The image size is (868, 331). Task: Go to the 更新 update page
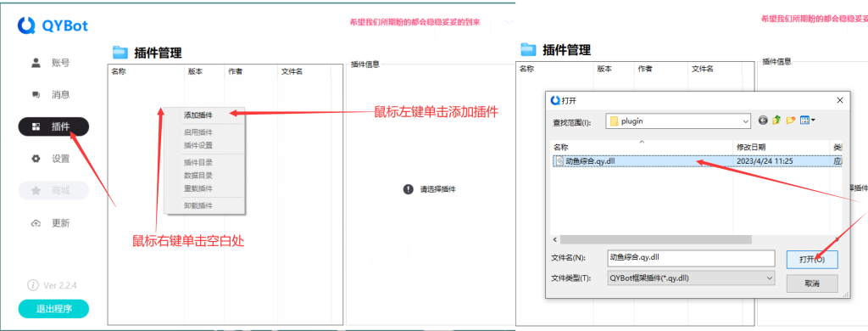click(53, 223)
